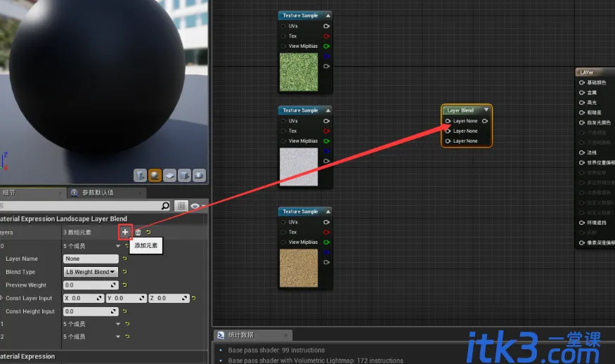Image resolution: width=615 pixels, height=364 pixels.
Task: Collapse the sand Texture Sample node
Action: coord(328,212)
